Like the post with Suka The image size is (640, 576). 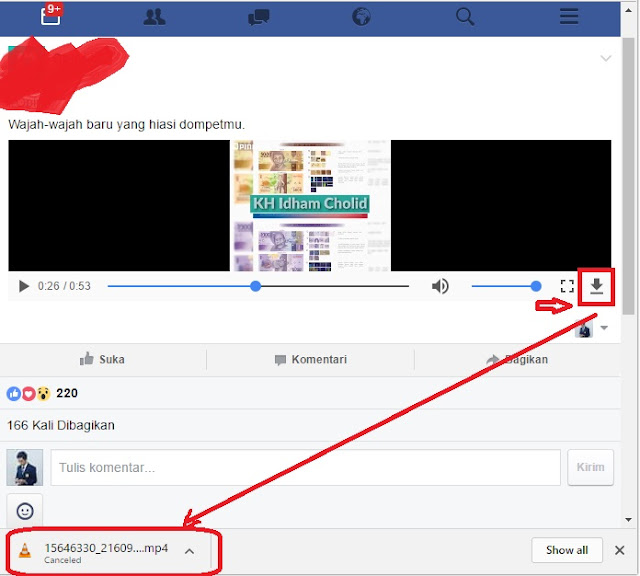coord(102,359)
